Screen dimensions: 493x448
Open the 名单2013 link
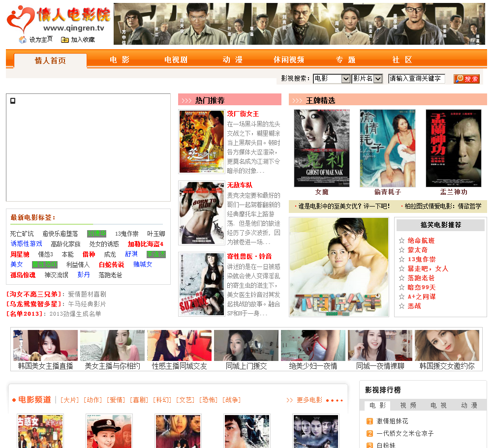(x=24, y=314)
